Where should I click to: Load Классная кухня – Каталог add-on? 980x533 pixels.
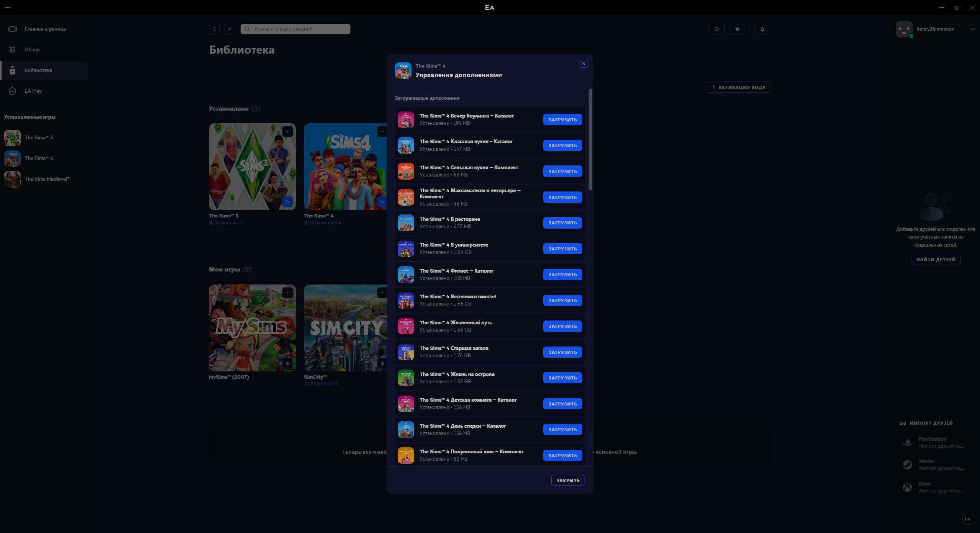tap(562, 146)
